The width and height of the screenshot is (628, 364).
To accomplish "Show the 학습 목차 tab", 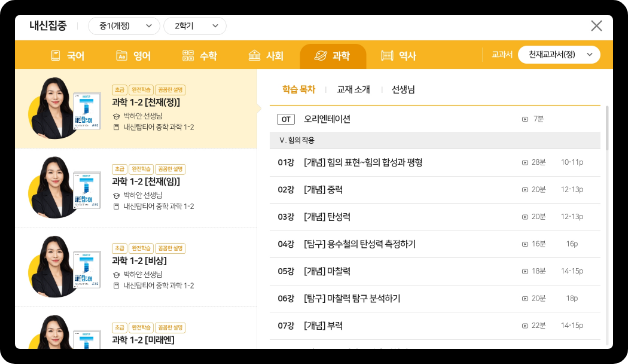I will click(x=298, y=89).
